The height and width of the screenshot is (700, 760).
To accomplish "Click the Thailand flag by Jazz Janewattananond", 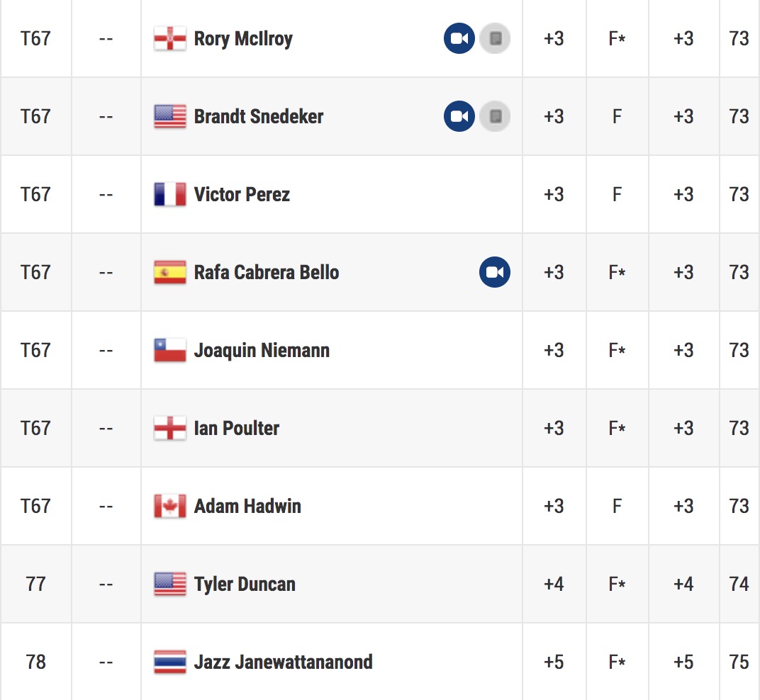I will (x=169, y=662).
